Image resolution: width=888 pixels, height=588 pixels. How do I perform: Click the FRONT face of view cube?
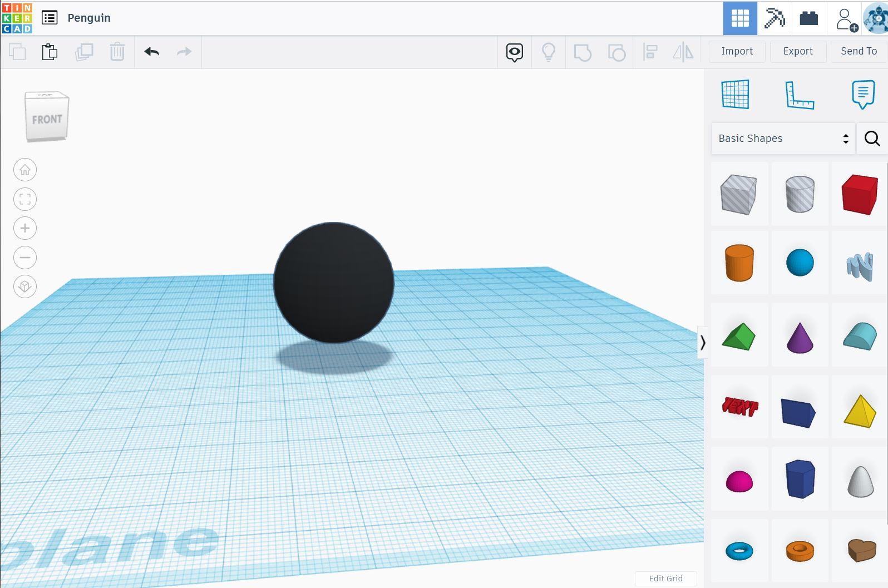[x=47, y=118]
